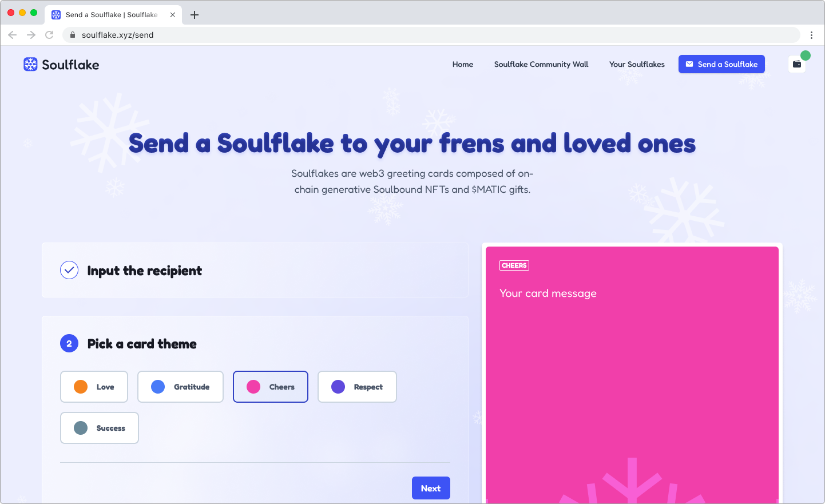Select the Love card theme
The height and width of the screenshot is (504, 825).
coord(94,387)
